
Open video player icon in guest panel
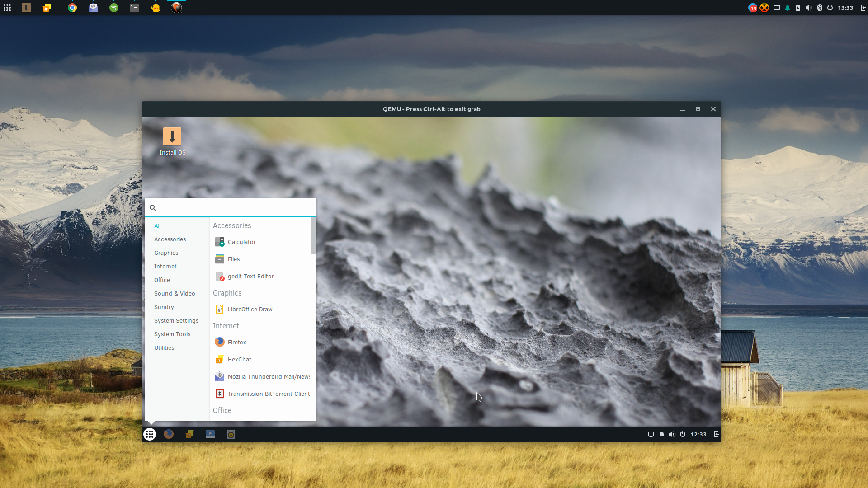pyautogui.click(x=210, y=434)
